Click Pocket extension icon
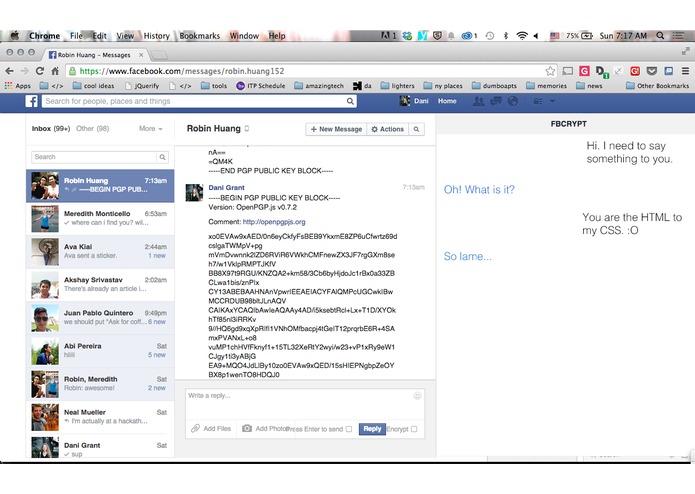 652,71
